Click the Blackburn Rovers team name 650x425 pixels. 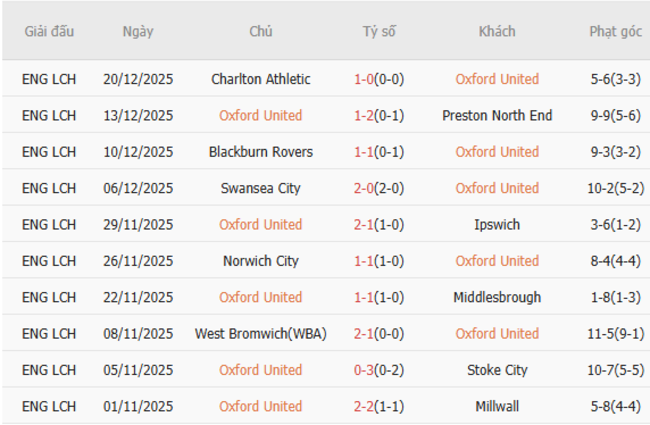(261, 152)
